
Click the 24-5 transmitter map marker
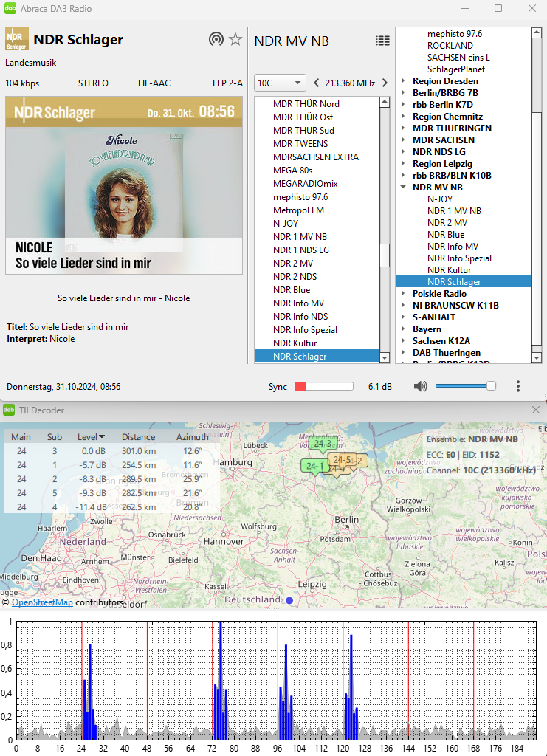[343, 460]
